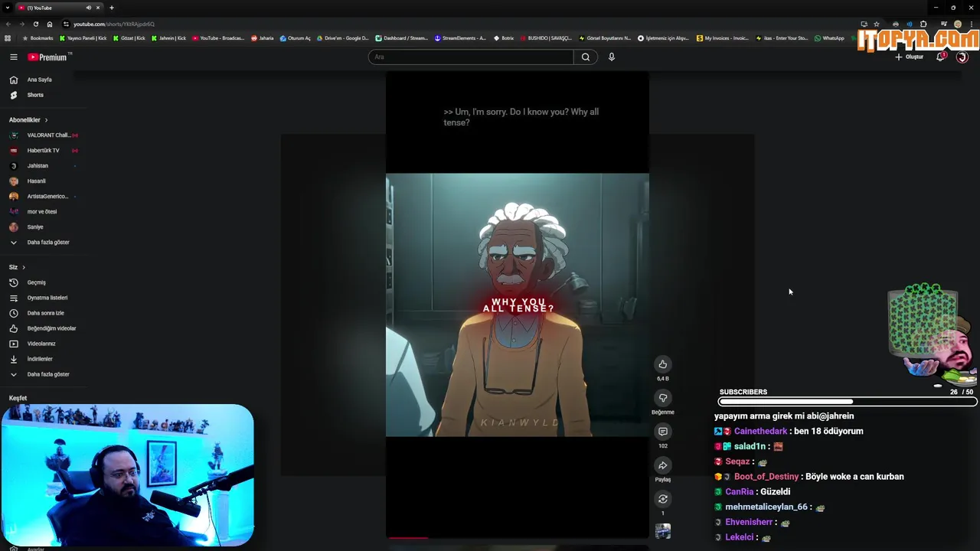Open Jahrein | Kick bookmark

click(169, 38)
